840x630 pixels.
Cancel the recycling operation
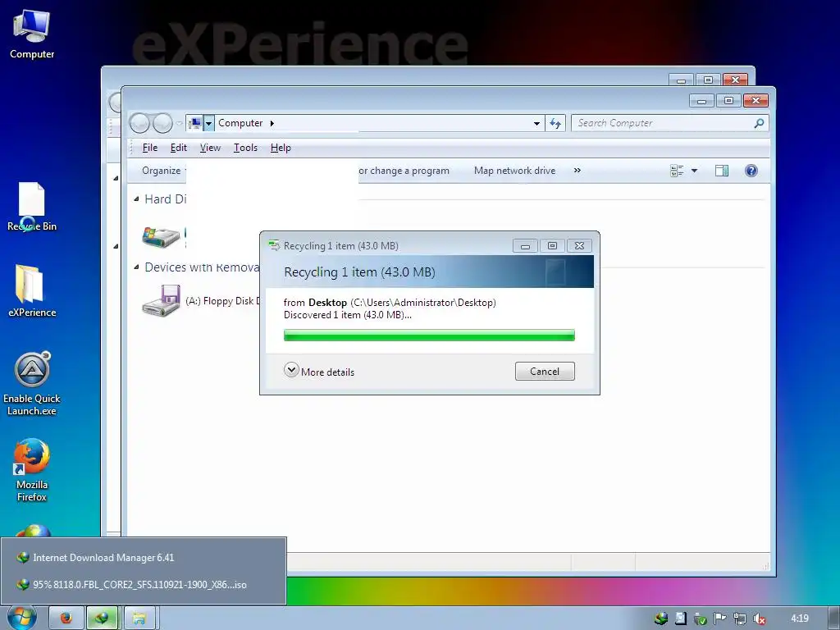[545, 372]
